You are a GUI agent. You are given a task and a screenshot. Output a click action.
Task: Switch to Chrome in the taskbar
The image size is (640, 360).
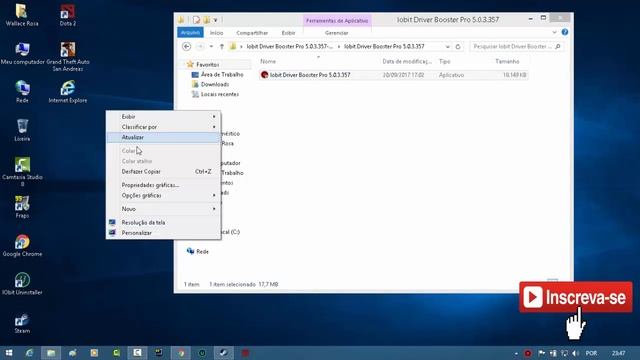coord(181,353)
